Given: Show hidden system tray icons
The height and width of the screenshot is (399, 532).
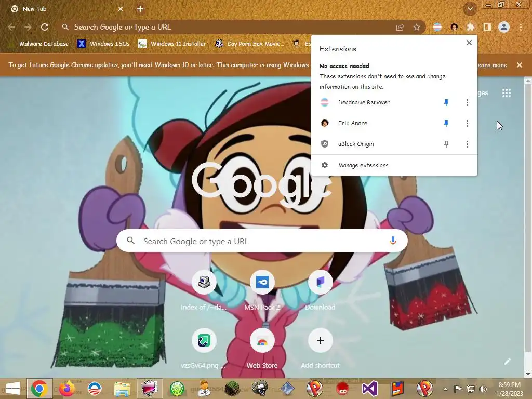Looking at the screenshot, I should point(445,389).
